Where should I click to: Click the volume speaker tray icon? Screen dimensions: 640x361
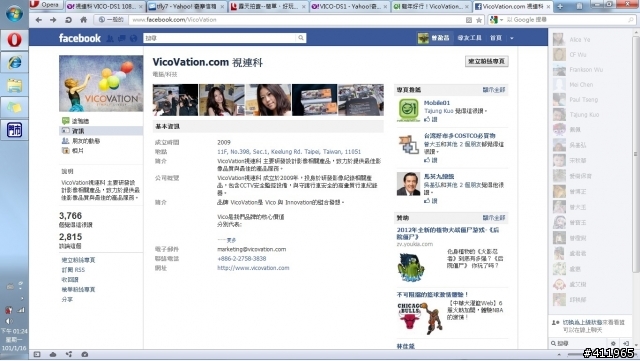click(9, 321)
